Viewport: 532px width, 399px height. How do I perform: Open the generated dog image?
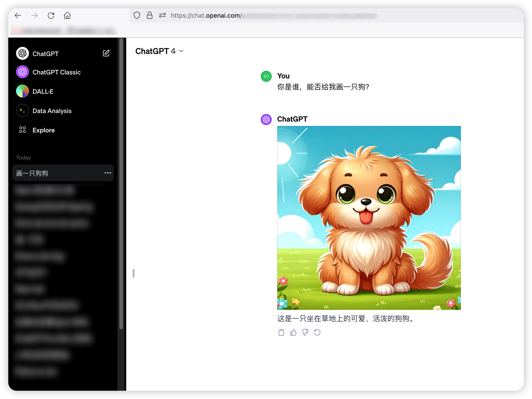pos(369,218)
